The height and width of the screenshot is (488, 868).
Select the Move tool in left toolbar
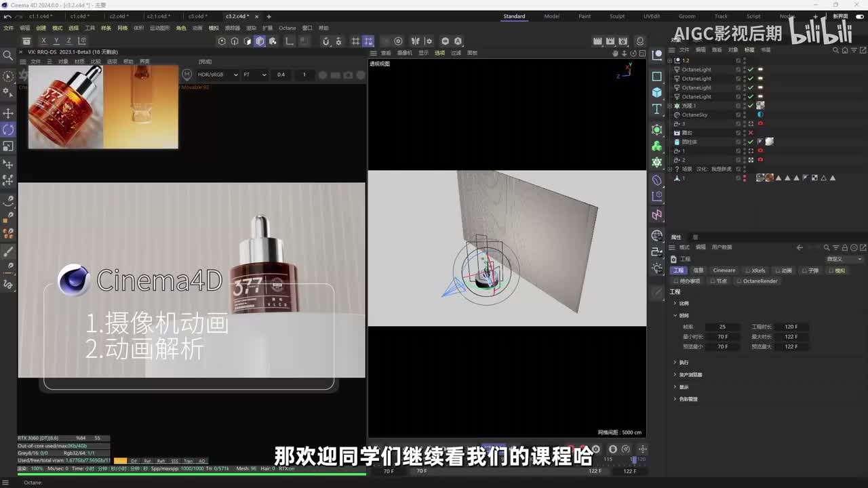pyautogui.click(x=8, y=113)
